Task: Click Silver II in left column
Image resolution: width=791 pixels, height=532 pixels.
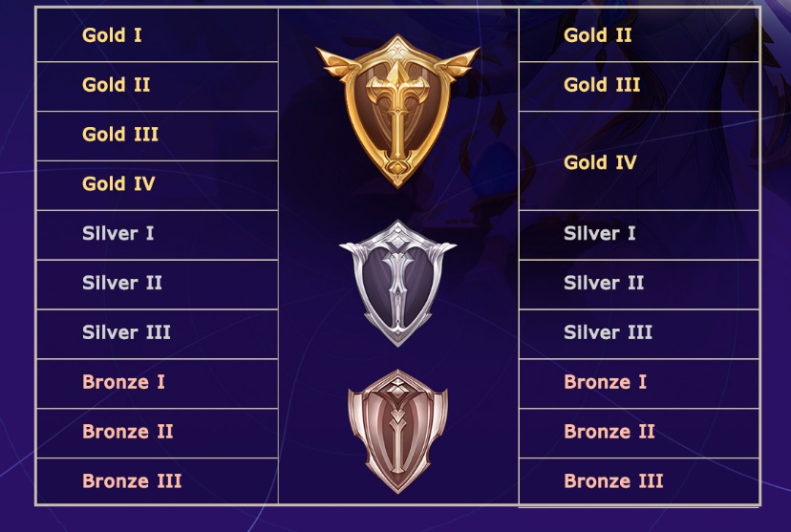Action: 122,284
